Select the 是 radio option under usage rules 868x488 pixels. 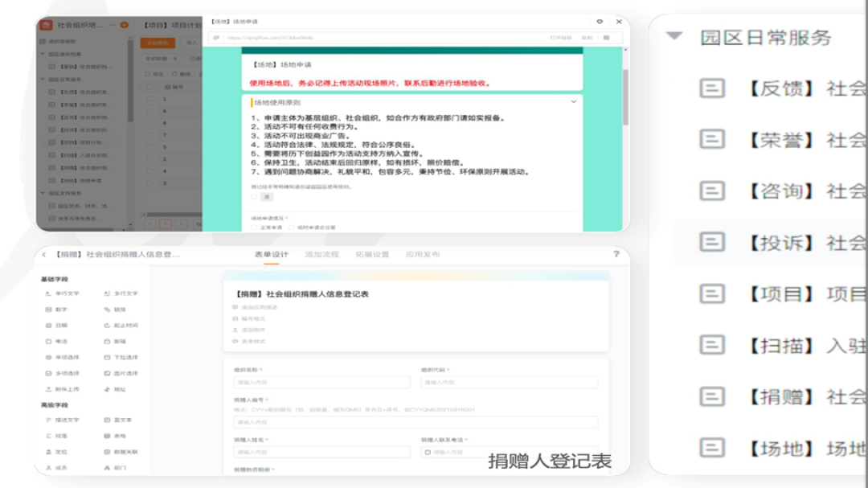coord(255,197)
